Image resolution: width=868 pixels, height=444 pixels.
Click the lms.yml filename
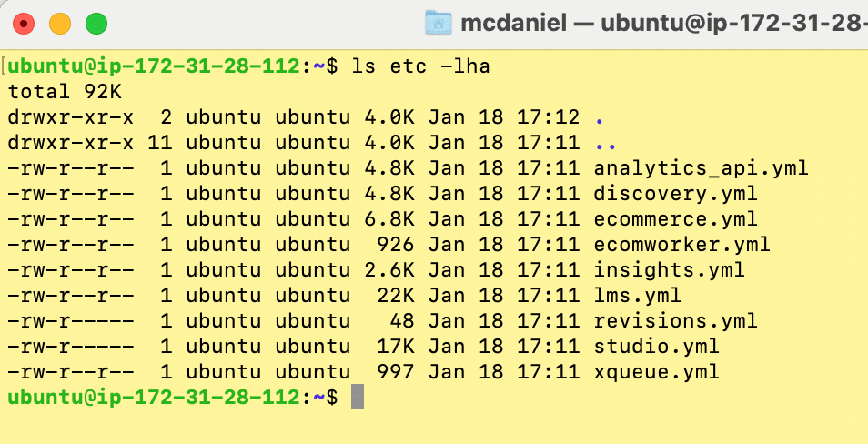[x=637, y=296]
